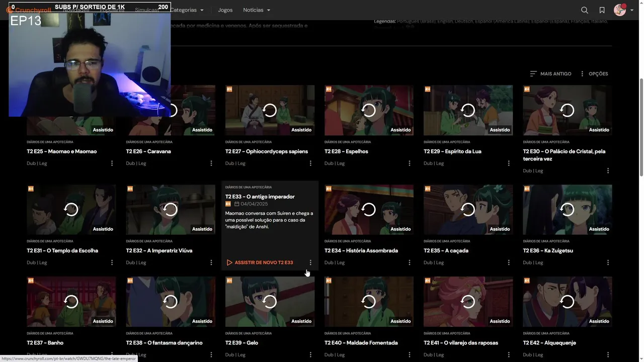Image resolution: width=644 pixels, height=362 pixels.
Task: Replay T2 E32 Imperatriz Viúva thumbnail
Action: [x=171, y=209]
